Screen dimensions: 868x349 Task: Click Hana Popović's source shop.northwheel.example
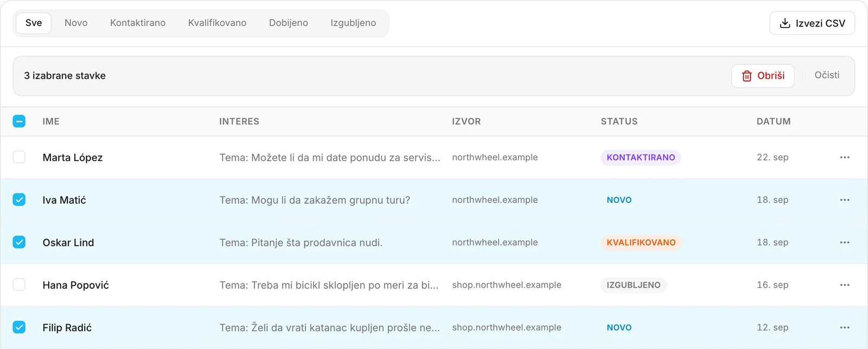click(x=507, y=285)
